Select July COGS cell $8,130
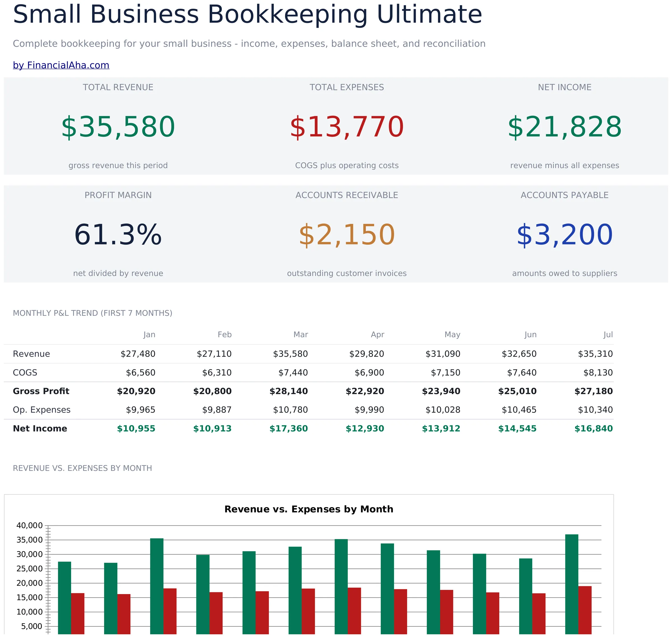Viewport: 672px width, 638px height. pyautogui.click(x=598, y=373)
